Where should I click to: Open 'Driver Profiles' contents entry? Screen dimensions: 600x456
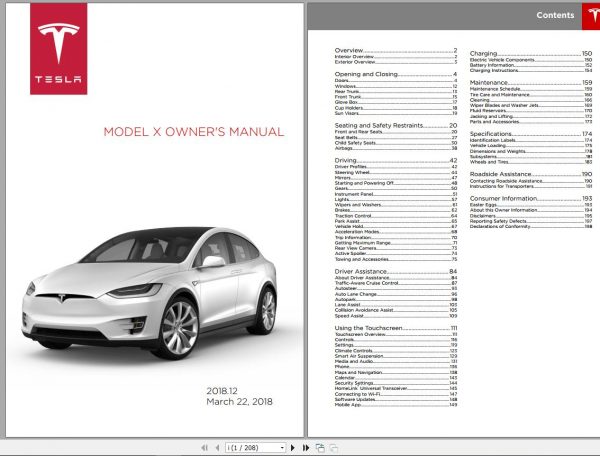[x=396, y=167]
